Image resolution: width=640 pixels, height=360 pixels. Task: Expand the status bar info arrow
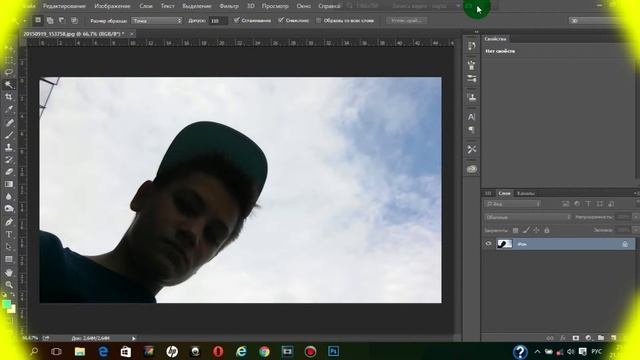(x=133, y=338)
